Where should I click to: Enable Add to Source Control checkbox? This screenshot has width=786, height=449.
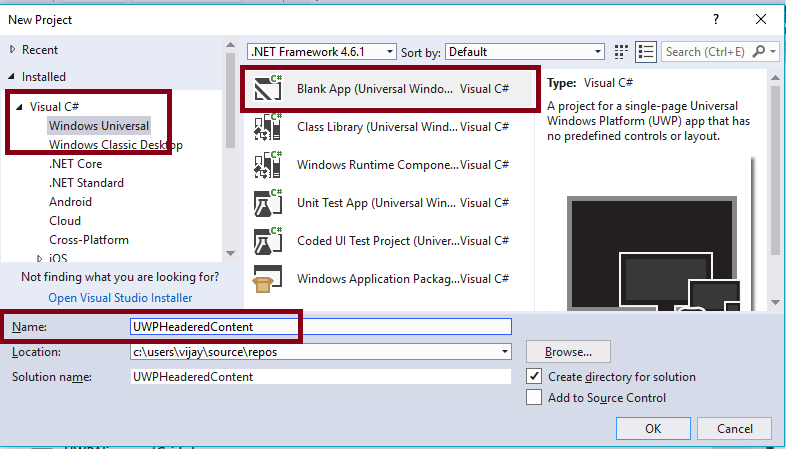[x=534, y=397]
